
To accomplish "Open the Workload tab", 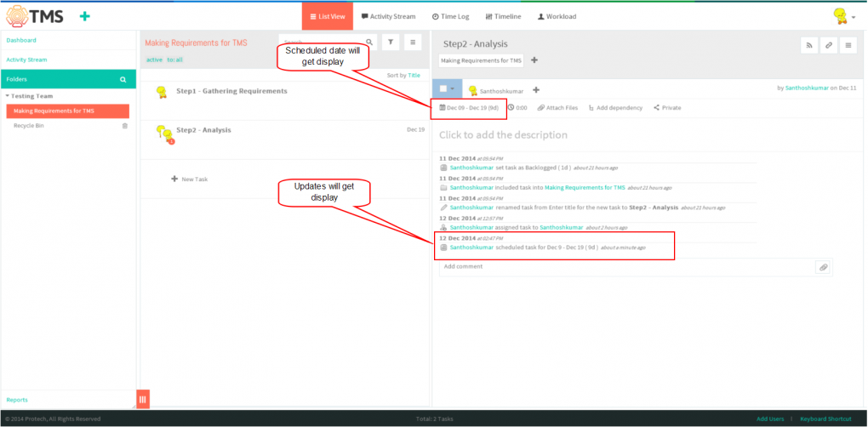I will pos(557,17).
